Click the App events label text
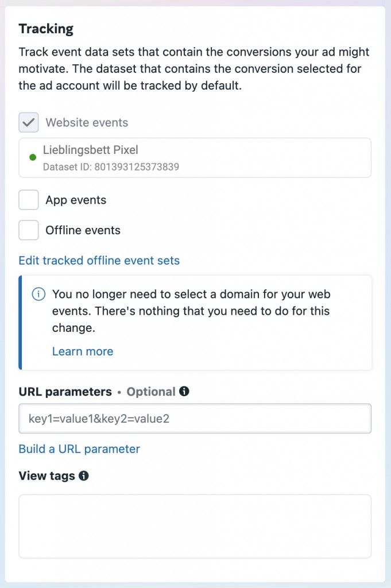This screenshot has width=391, height=588. coord(76,200)
